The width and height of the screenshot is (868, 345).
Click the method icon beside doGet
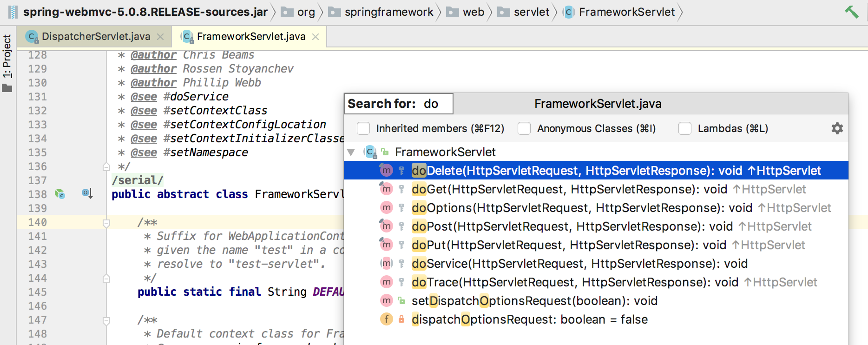coord(386,189)
